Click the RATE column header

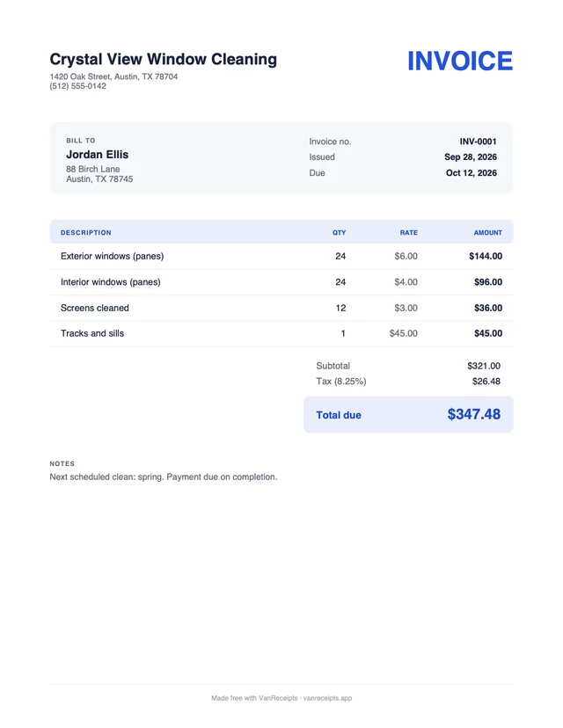[x=409, y=233]
